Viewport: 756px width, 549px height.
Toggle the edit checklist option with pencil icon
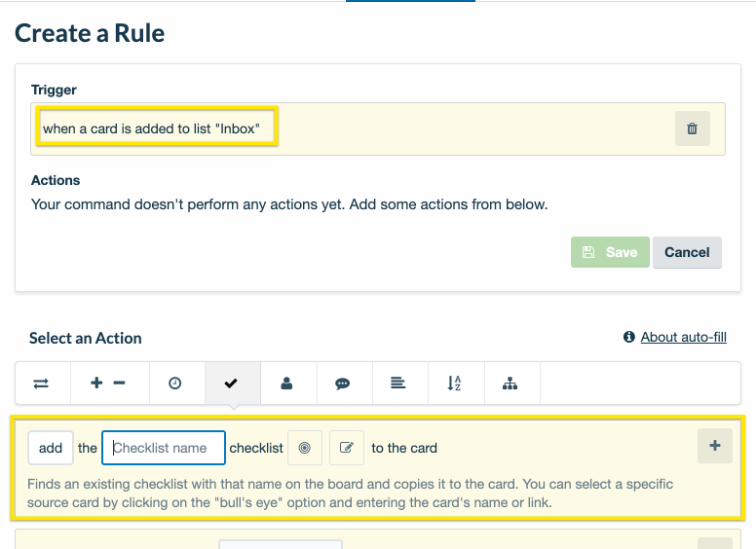click(347, 448)
